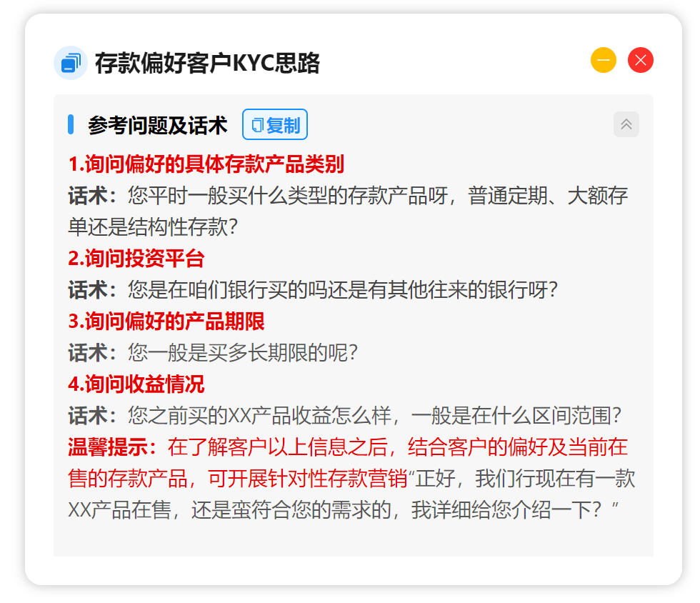
Task: Collapse the 参考问题及话术 section with the chevron
Action: tap(626, 124)
